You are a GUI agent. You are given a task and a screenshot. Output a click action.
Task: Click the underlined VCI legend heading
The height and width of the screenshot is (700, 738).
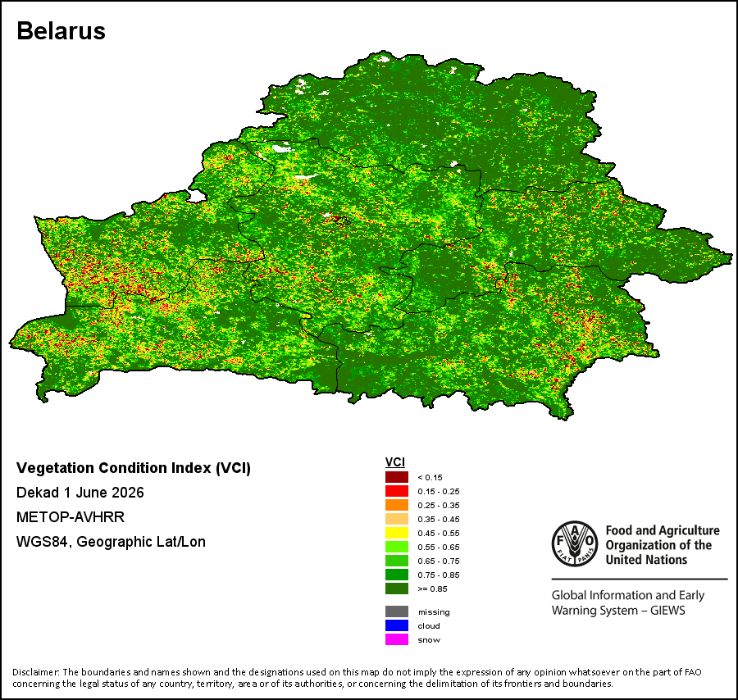(x=395, y=462)
